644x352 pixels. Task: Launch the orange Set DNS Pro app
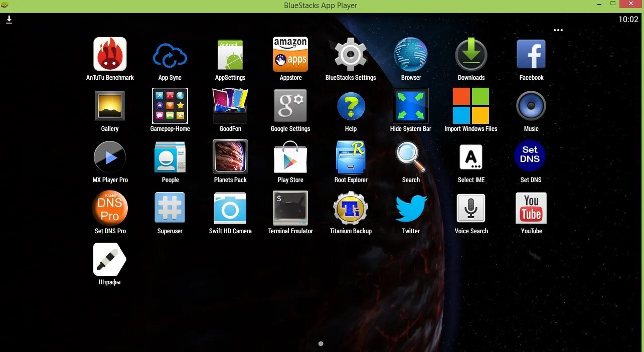110,208
